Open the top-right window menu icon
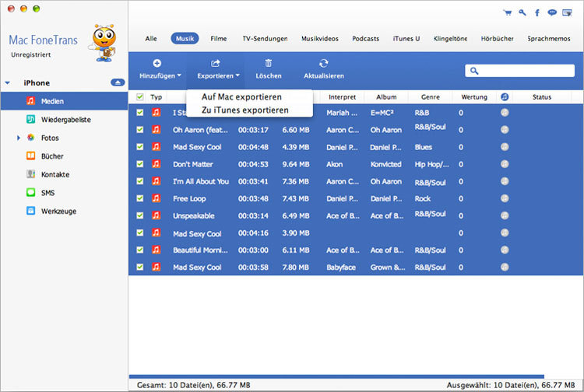Viewport: 584px width, 392px height. point(567,12)
